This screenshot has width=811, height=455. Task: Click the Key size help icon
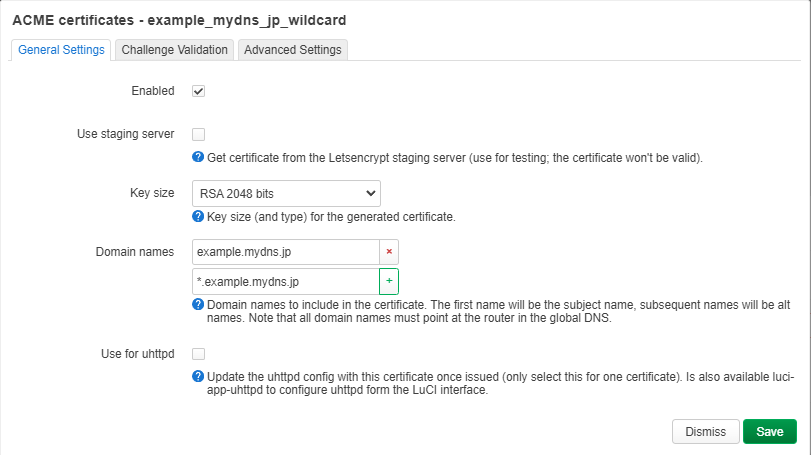click(x=198, y=216)
